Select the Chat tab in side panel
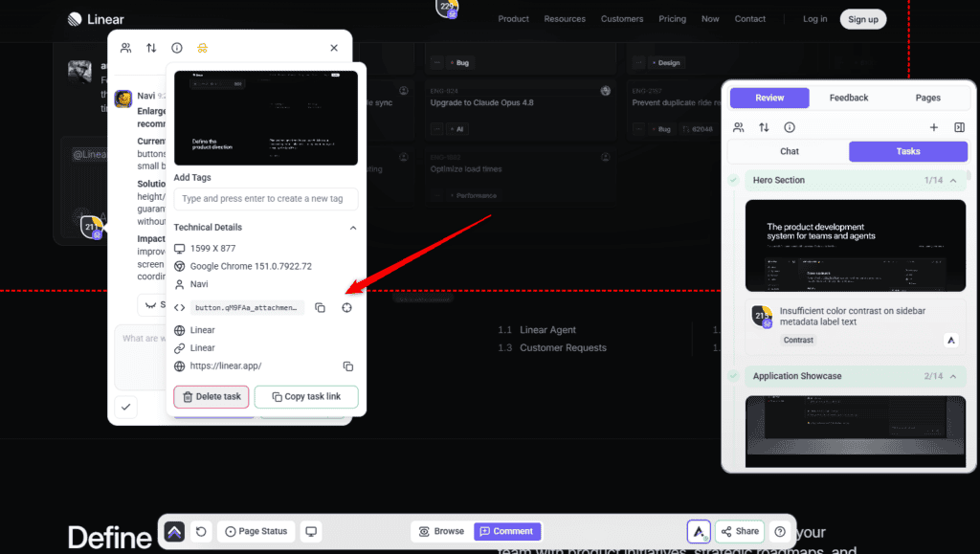Image resolution: width=980 pixels, height=554 pixels. pyautogui.click(x=790, y=151)
